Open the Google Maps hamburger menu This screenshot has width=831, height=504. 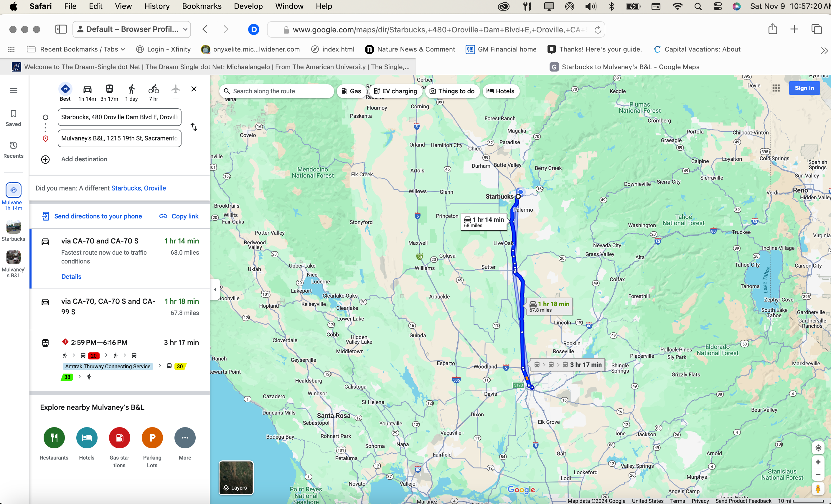(x=14, y=90)
